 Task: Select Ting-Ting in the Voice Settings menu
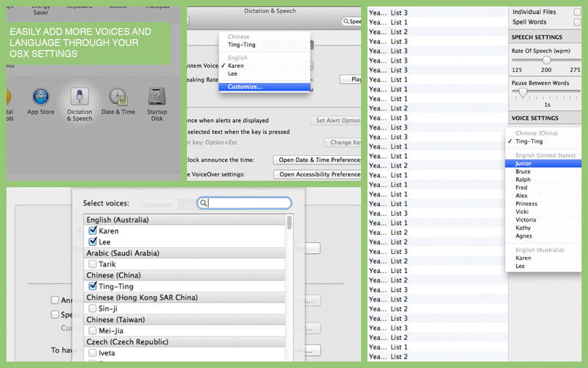[x=543, y=141]
